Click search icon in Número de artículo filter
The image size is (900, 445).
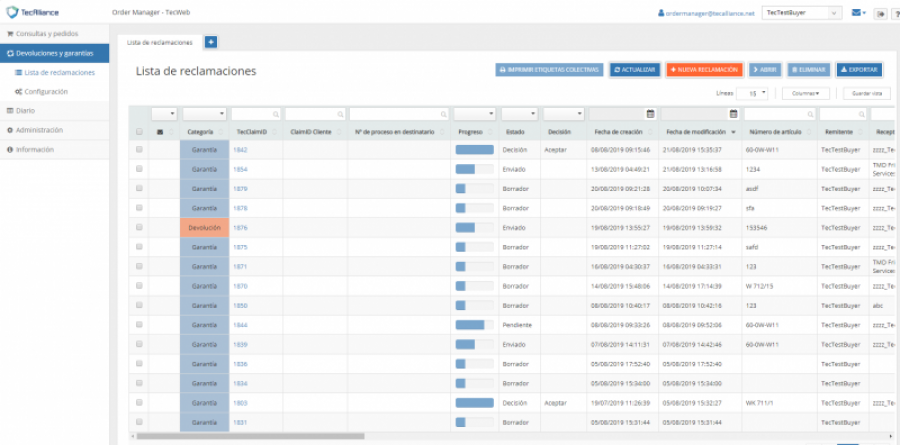click(x=810, y=114)
